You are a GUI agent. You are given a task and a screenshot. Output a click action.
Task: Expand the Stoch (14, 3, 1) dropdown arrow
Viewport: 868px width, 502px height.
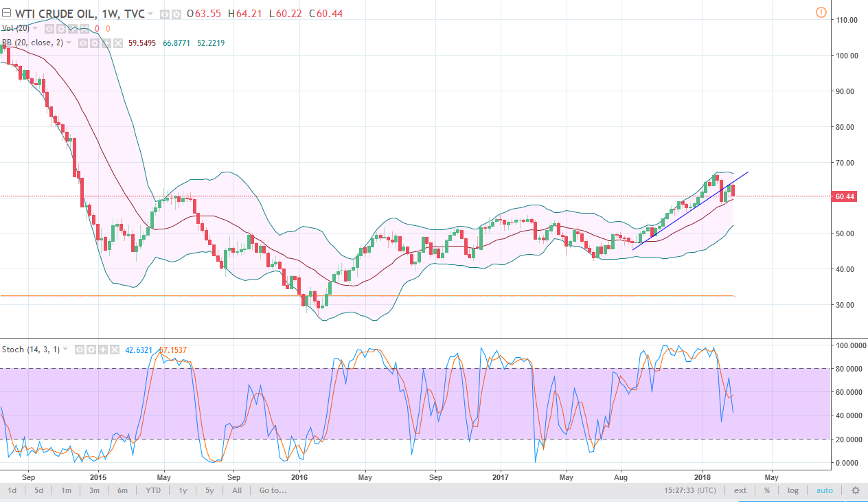click(66, 350)
